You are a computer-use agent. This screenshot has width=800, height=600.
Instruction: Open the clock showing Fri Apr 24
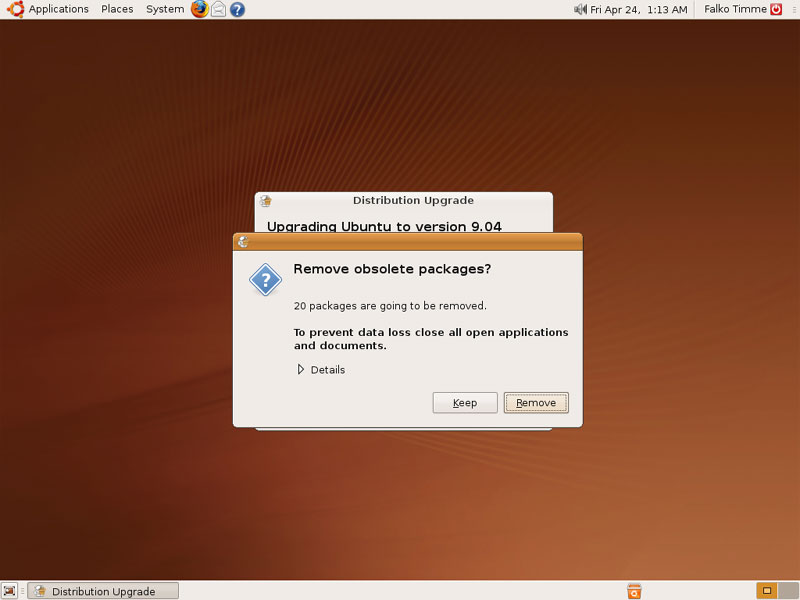click(638, 9)
